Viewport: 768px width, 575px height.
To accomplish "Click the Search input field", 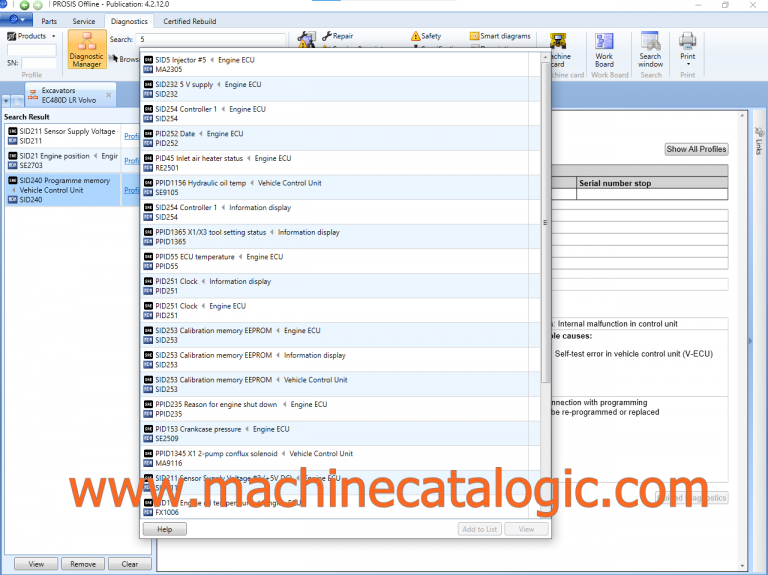I will [211, 39].
